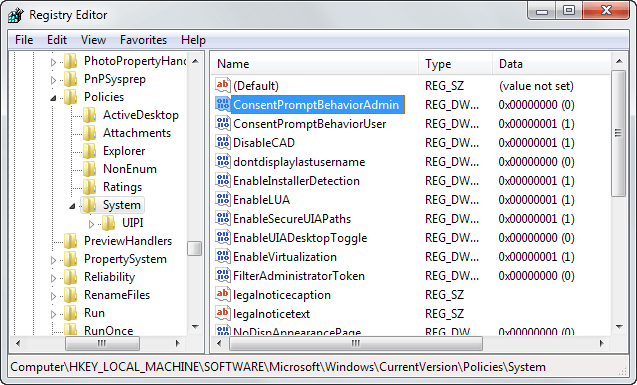637x385 pixels.
Task: Click the Policies folder icon
Action: tap(71, 97)
